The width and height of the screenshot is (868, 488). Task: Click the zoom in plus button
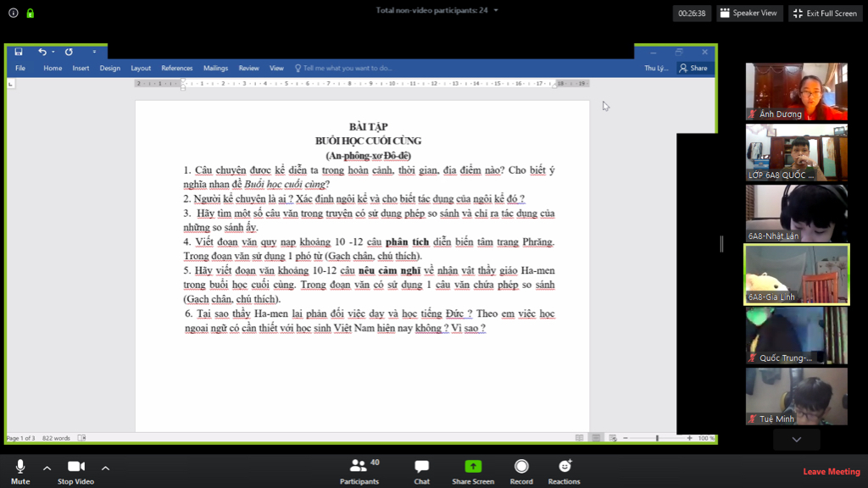[689, 438]
